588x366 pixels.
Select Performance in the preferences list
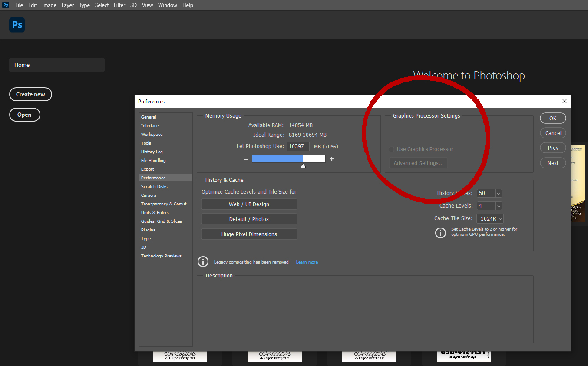[166, 178]
